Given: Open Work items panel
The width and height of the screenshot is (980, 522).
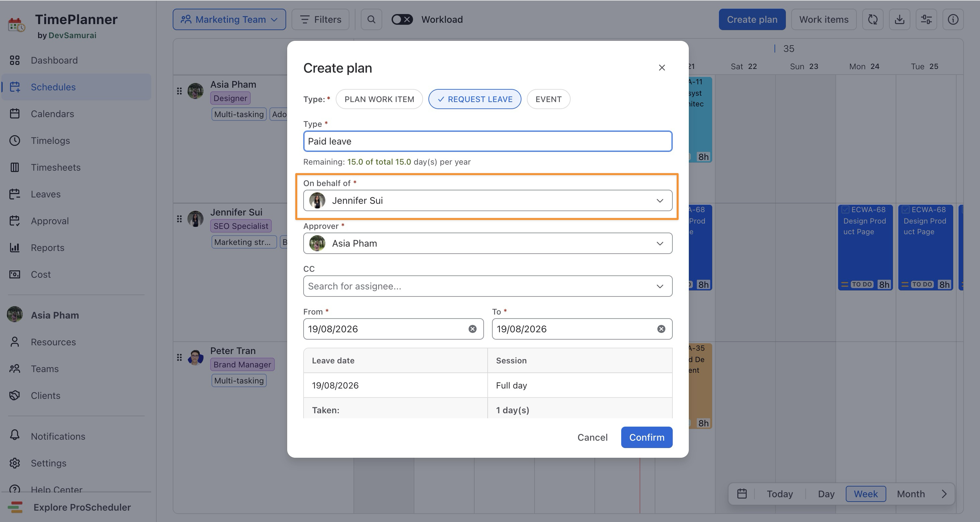Looking at the screenshot, I should (824, 19).
